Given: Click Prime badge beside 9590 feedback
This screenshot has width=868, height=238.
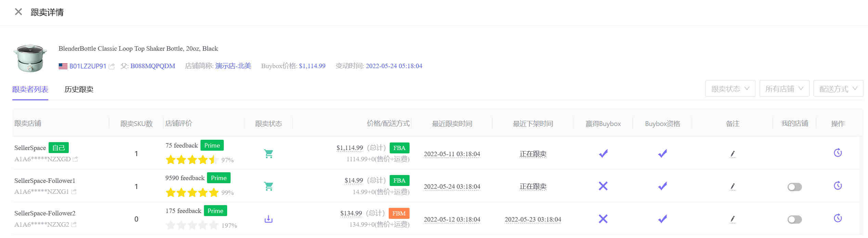Looking at the screenshot, I should pyautogui.click(x=219, y=178).
